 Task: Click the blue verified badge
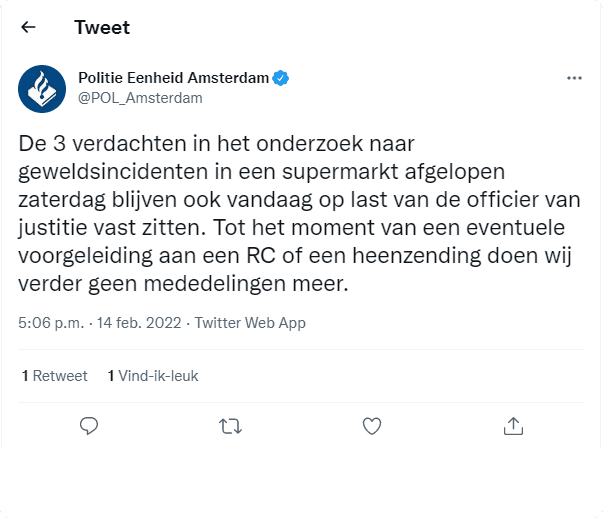(283, 78)
